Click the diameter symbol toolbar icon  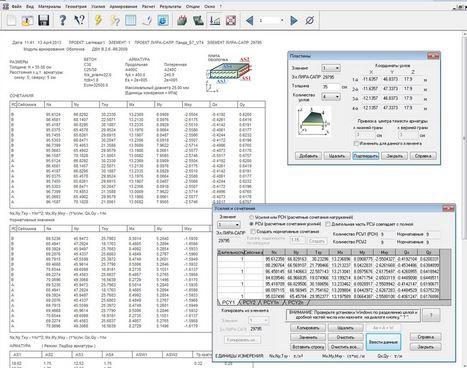tap(310, 20)
